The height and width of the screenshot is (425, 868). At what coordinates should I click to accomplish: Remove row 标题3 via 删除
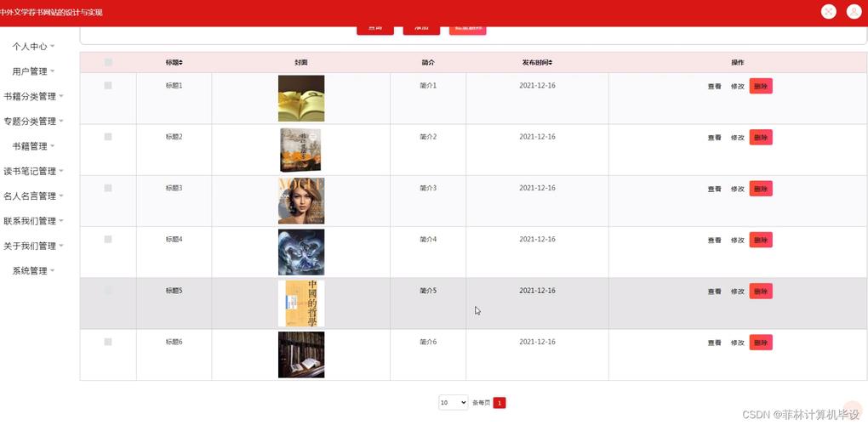[x=761, y=189]
